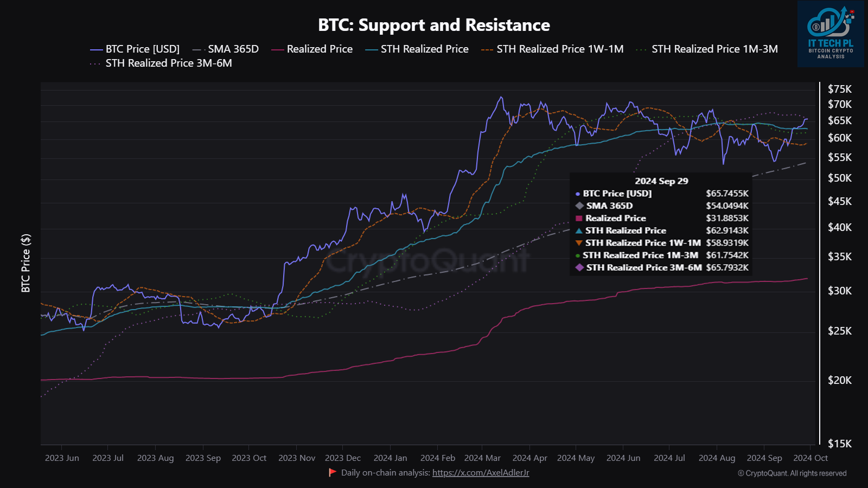Click the tooltip value $65.7932K
The image size is (868, 488).
click(x=727, y=268)
